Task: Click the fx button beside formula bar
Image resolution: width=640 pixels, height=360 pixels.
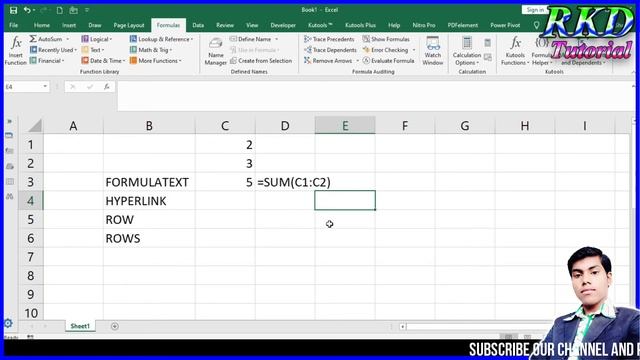Action: pyautogui.click(x=107, y=87)
